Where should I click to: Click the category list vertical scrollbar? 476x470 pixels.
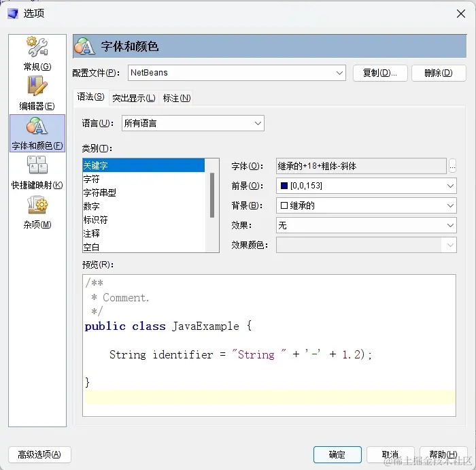pyautogui.click(x=212, y=195)
